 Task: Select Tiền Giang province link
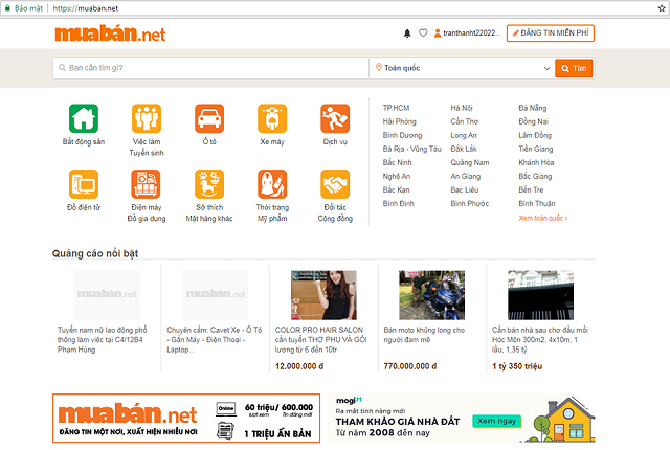coord(536,149)
